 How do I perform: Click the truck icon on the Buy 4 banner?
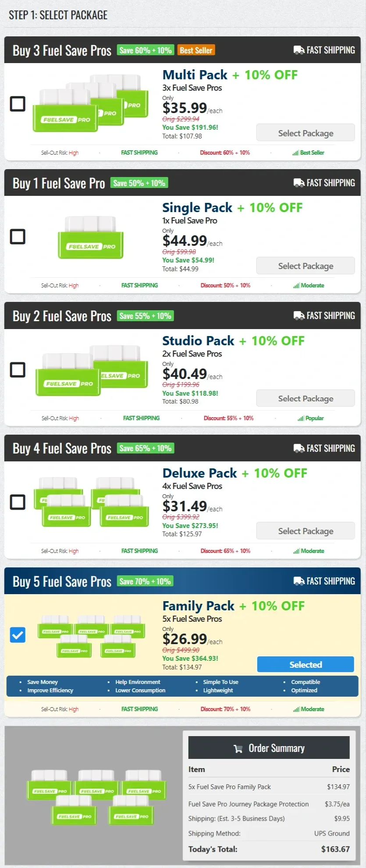pos(299,448)
